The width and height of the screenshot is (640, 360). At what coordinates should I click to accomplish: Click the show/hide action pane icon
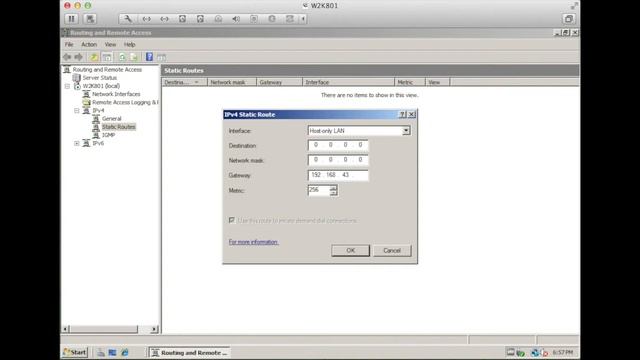pos(162,57)
